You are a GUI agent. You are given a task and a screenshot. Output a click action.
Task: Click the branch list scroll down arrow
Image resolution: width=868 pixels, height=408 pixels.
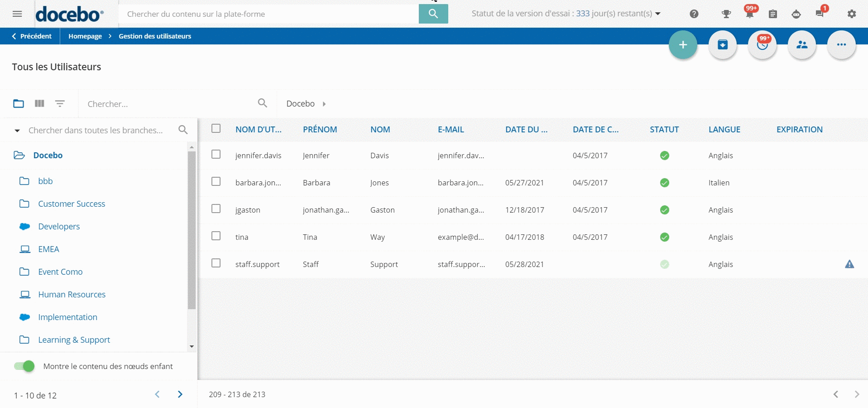(x=192, y=347)
